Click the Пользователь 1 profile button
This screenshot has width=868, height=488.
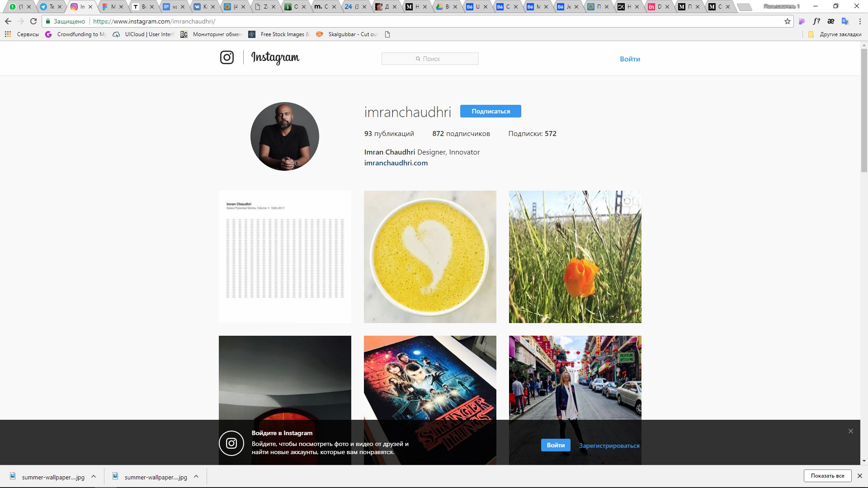pos(782,6)
